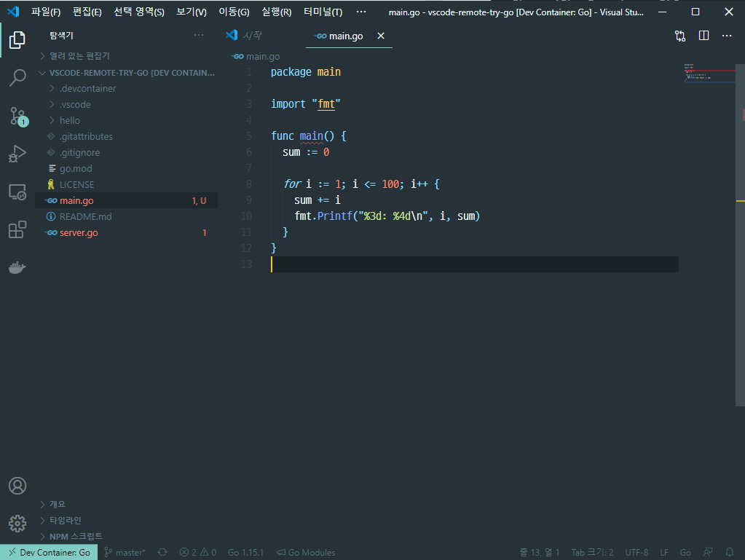Open the Selection menu

click(139, 12)
